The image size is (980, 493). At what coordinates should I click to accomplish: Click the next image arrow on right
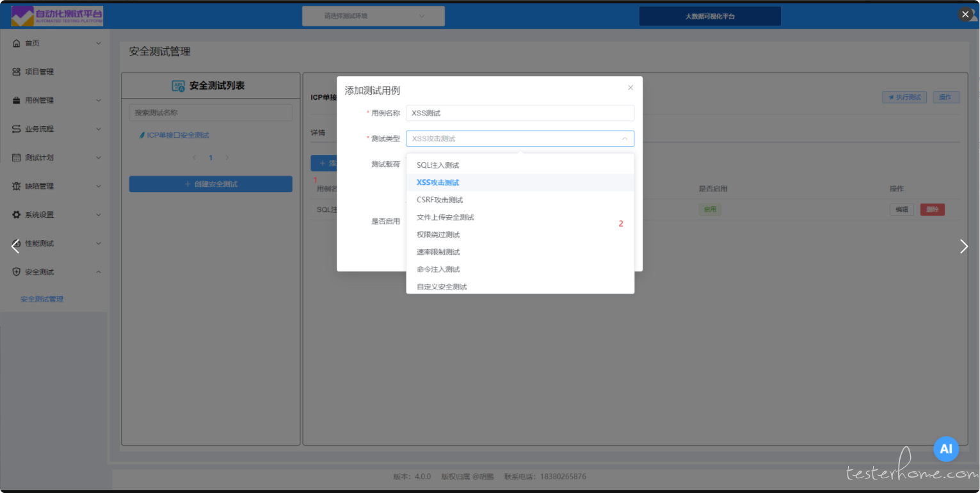[963, 247]
